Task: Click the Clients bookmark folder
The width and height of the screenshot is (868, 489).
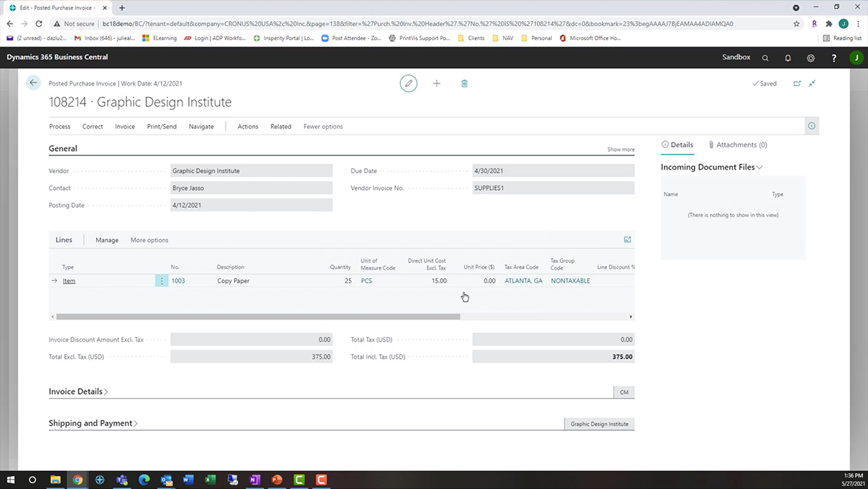Action: point(471,38)
